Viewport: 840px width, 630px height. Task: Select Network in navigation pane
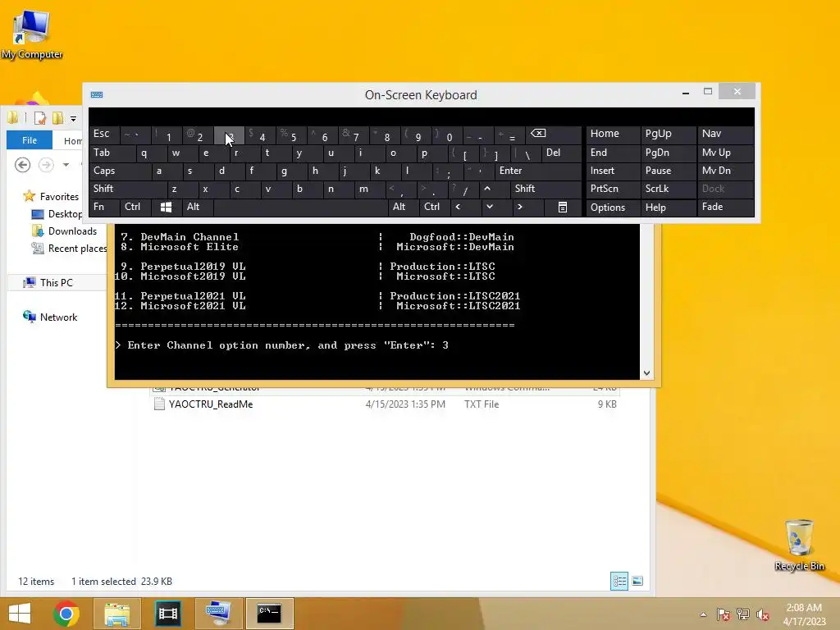click(x=50, y=317)
